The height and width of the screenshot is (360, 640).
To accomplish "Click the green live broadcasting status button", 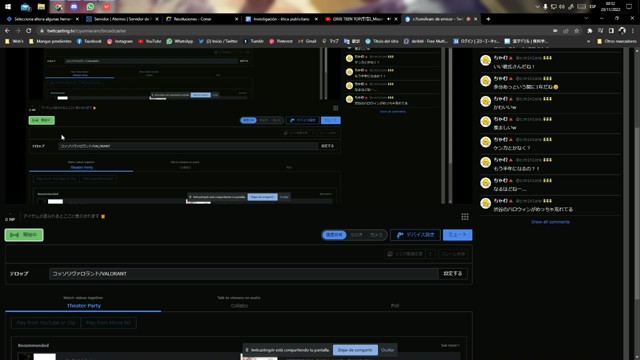I will [x=24, y=235].
